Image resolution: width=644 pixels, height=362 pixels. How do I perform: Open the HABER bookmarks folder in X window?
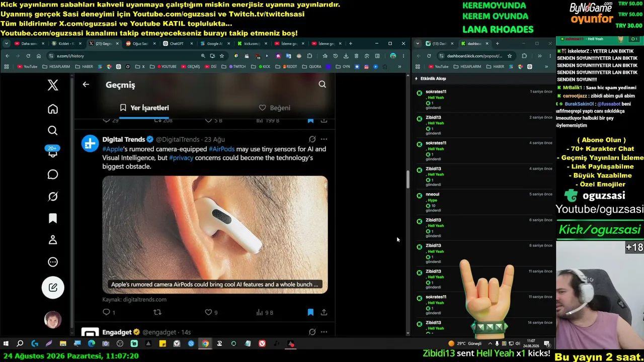click(84, 67)
